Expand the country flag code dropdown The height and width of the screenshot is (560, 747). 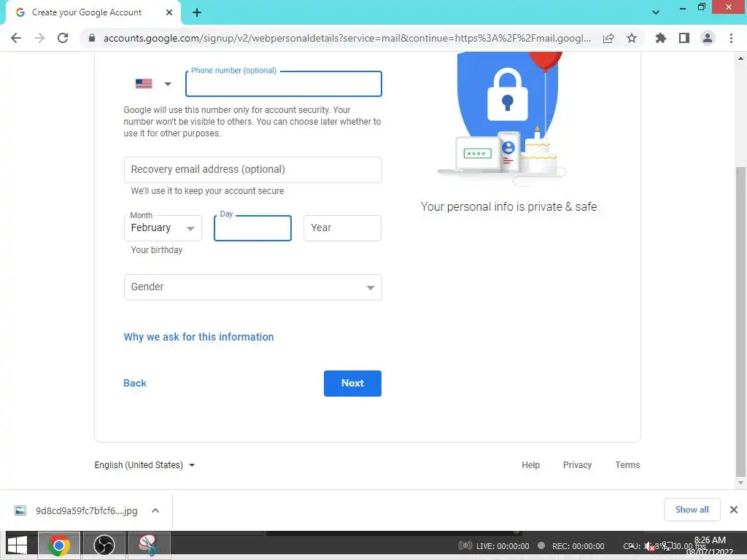click(153, 84)
